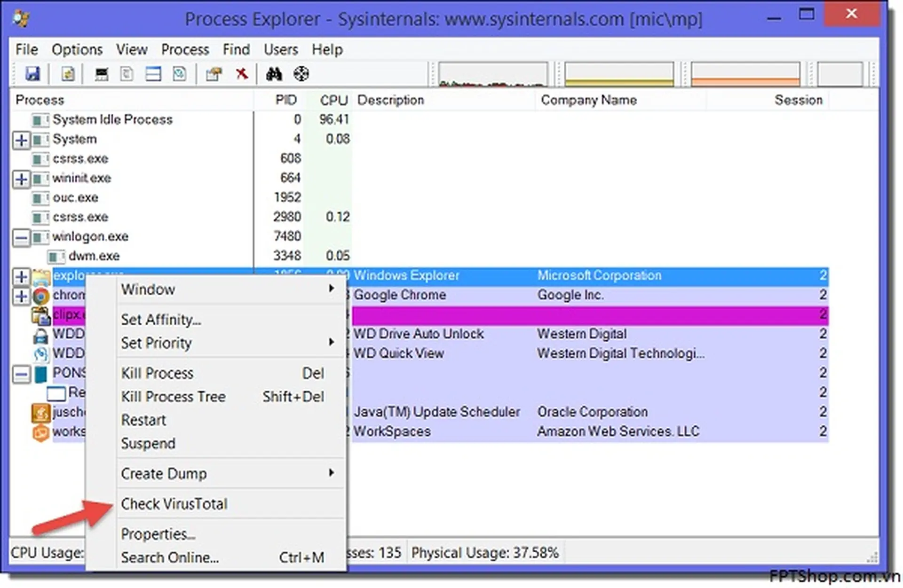This screenshot has width=903, height=588.
Task: Collapse the winlogon.exe process tree
Action: [21, 237]
